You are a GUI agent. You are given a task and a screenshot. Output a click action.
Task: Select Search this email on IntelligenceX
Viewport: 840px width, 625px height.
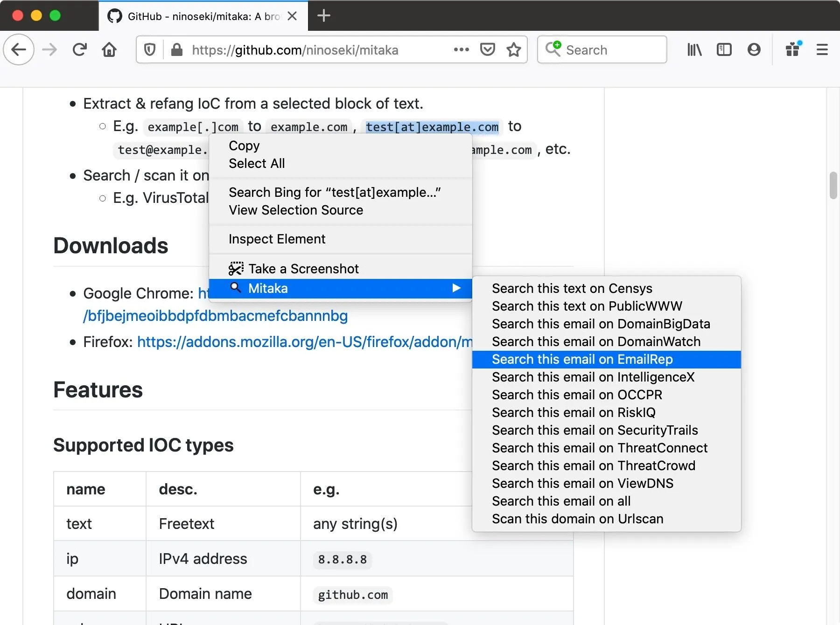[607, 377]
